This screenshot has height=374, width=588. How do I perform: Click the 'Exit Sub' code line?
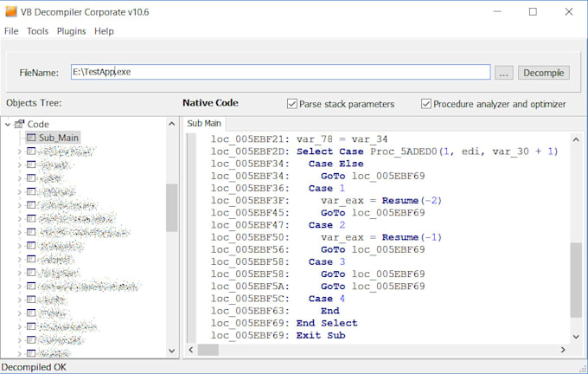tap(278, 335)
